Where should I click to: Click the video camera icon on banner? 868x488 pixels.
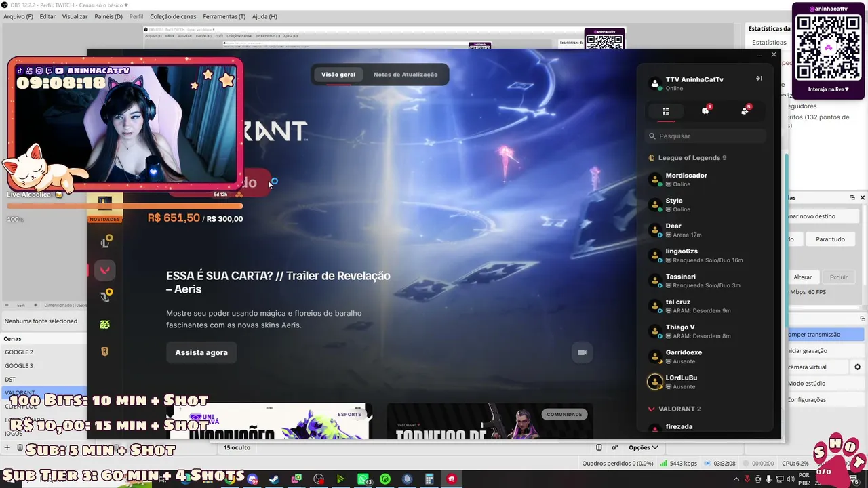[582, 352]
